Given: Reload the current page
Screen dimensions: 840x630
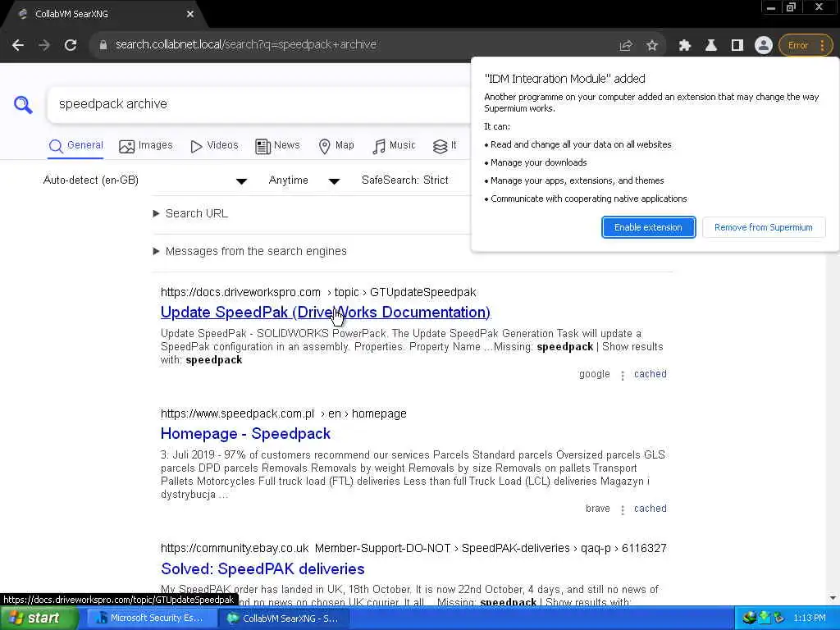Looking at the screenshot, I should [71, 45].
